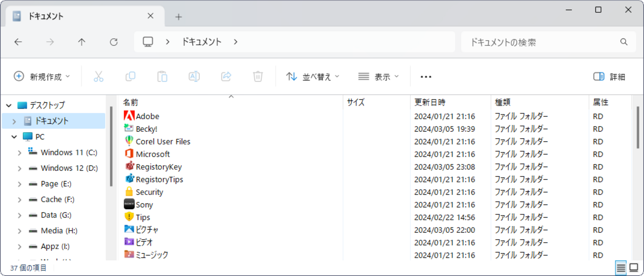This screenshot has height=276, width=644.
Task: Expand the Media (H:) drive
Action: click(x=19, y=231)
